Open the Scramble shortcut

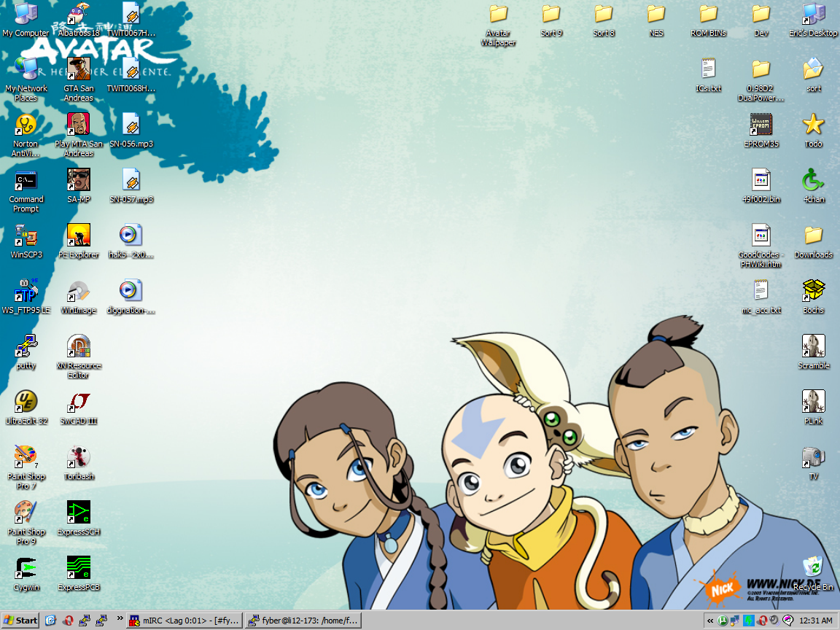pos(813,352)
